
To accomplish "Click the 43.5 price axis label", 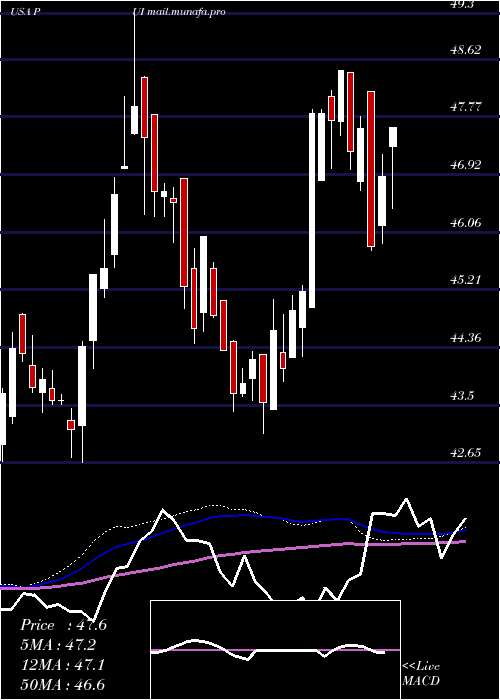I will (462, 396).
